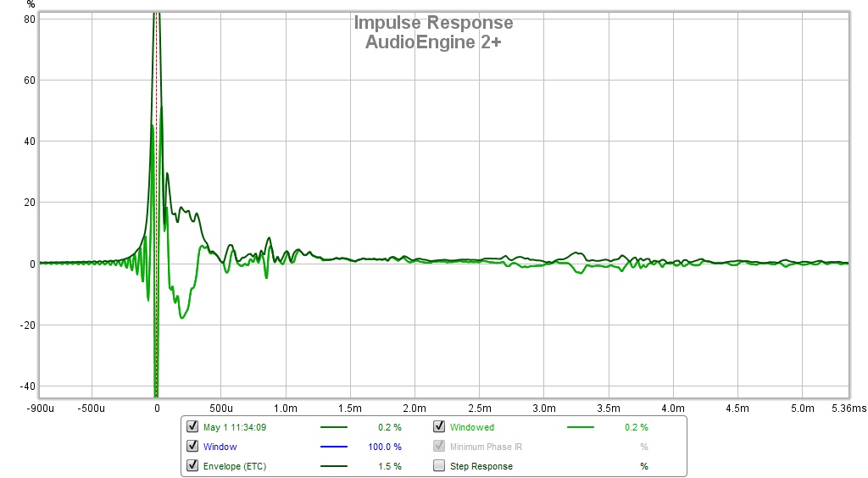Screen dimensions: 868x478
Task: Click the -900u time axis start label
Action: pos(41,409)
